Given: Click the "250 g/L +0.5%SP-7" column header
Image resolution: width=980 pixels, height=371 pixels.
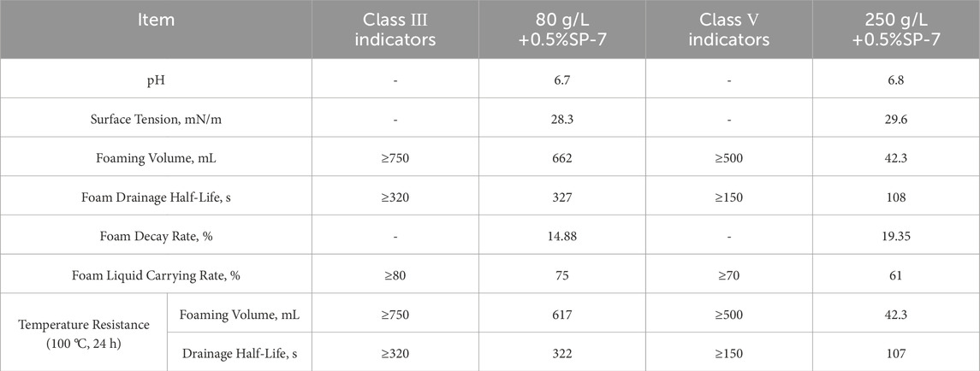Looking at the screenshot, I should 896,28.
